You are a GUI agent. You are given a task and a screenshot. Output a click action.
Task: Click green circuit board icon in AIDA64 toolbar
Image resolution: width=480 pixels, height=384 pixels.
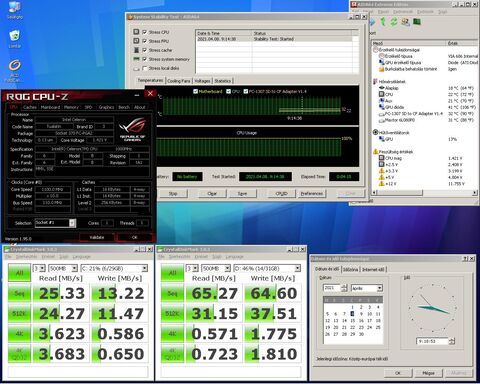coord(417,22)
